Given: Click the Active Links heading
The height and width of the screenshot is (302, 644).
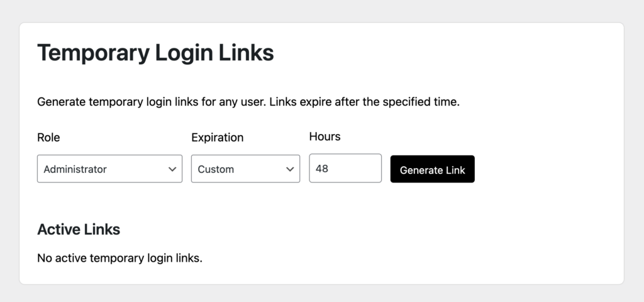Looking at the screenshot, I should (x=79, y=230).
